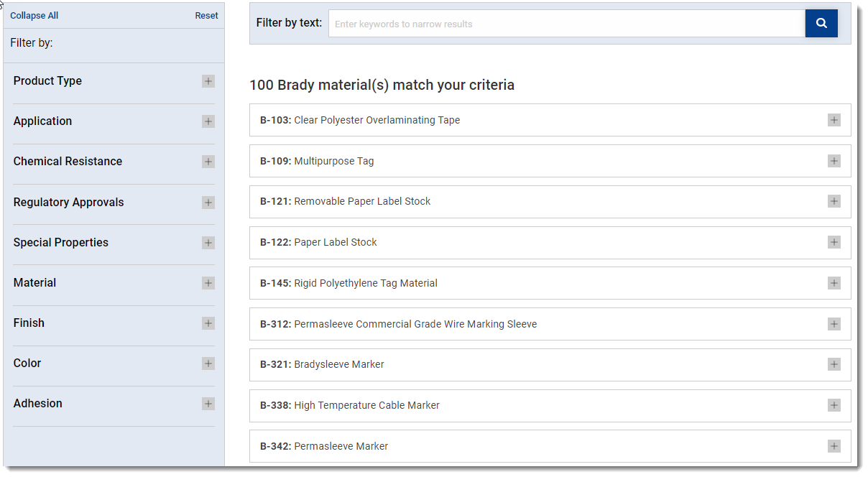Open B-103 Clear Polyester Overlaminating Tape
Viewport: 868px width, 477px height.
point(550,120)
